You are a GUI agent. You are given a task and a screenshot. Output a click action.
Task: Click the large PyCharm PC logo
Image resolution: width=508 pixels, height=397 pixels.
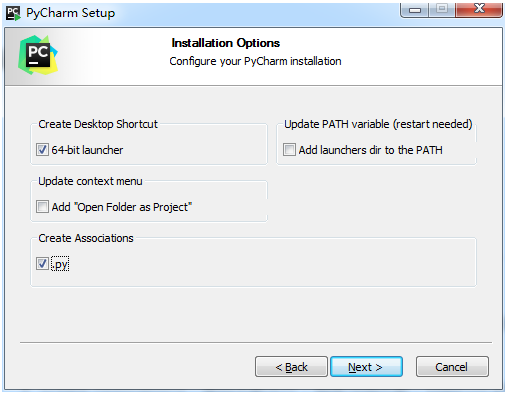[38, 55]
